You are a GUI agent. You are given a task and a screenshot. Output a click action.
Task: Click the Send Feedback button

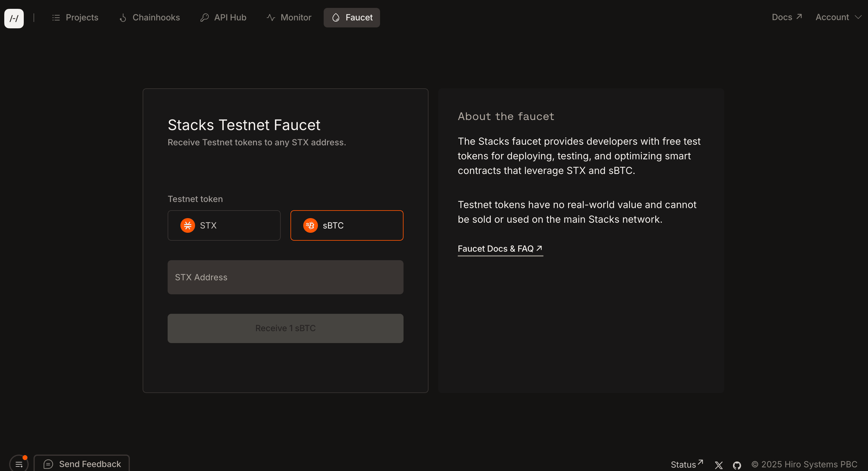pos(82,464)
